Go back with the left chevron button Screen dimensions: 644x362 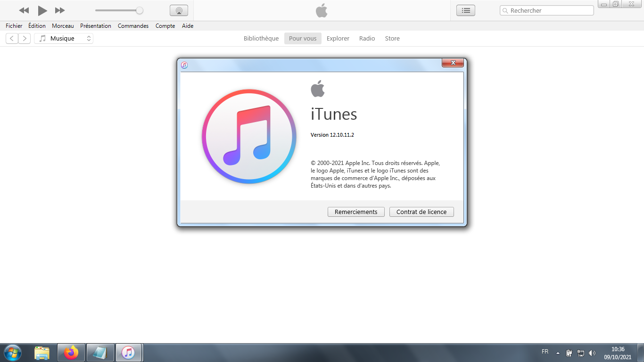12,39
